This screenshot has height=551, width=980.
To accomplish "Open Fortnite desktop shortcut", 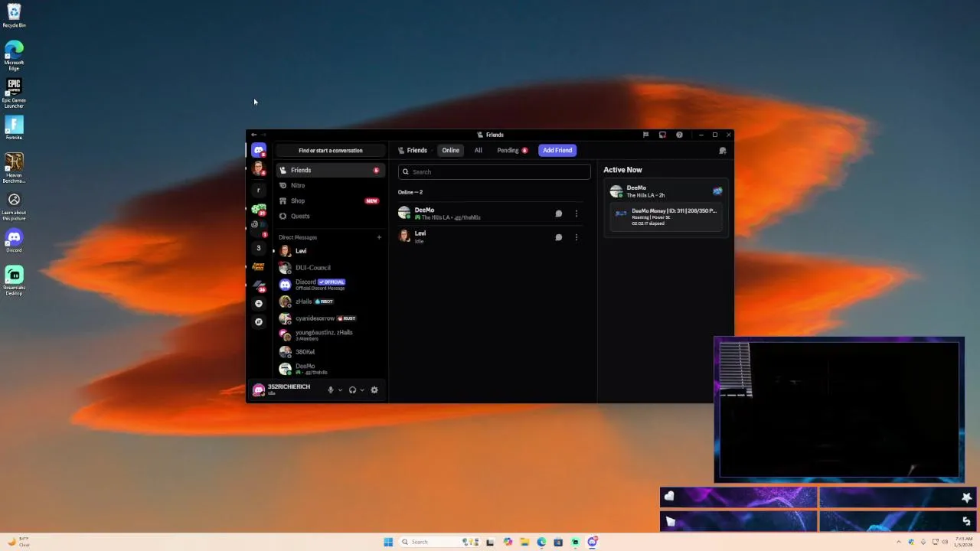I will point(14,128).
